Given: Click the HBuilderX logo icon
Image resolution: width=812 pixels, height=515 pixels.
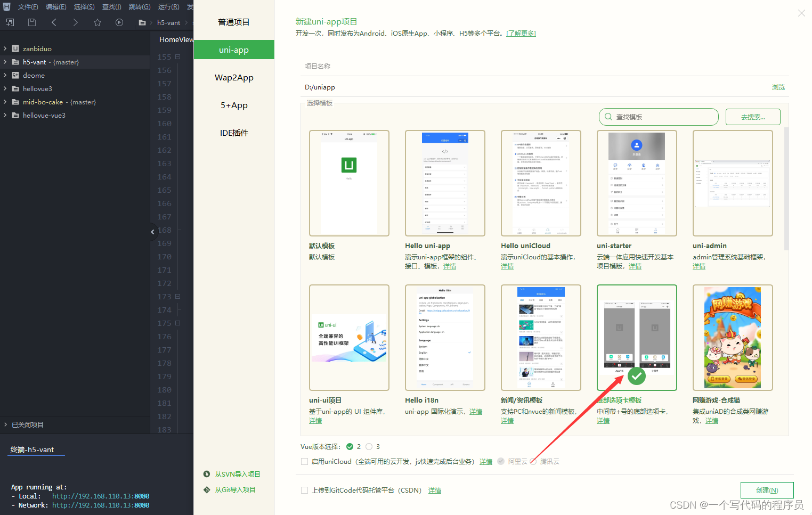Looking at the screenshot, I should pyautogui.click(x=6, y=6).
